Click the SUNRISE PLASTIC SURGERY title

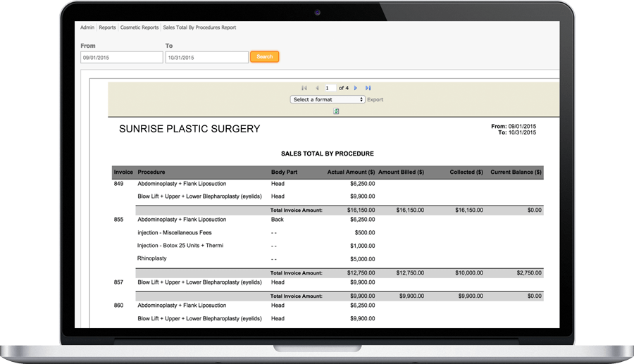tap(189, 129)
